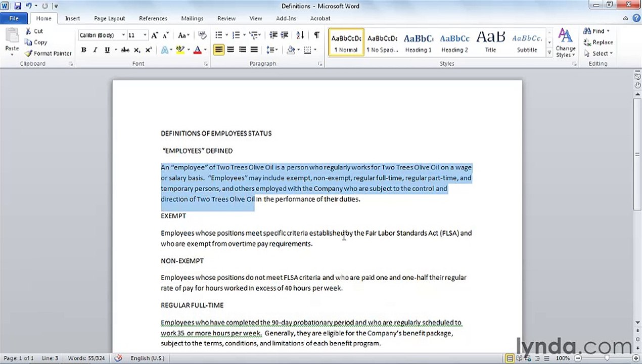
Task: Apply the text highlight color
Action: 180,50
